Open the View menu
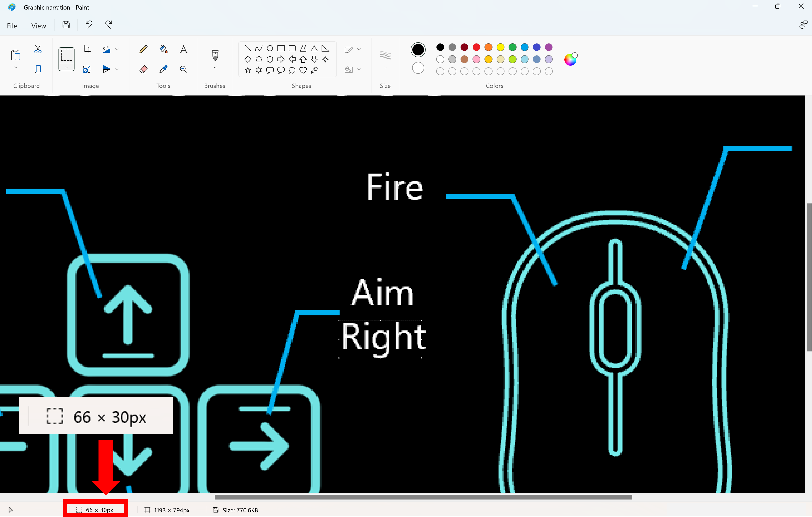This screenshot has width=812, height=517. click(x=38, y=26)
